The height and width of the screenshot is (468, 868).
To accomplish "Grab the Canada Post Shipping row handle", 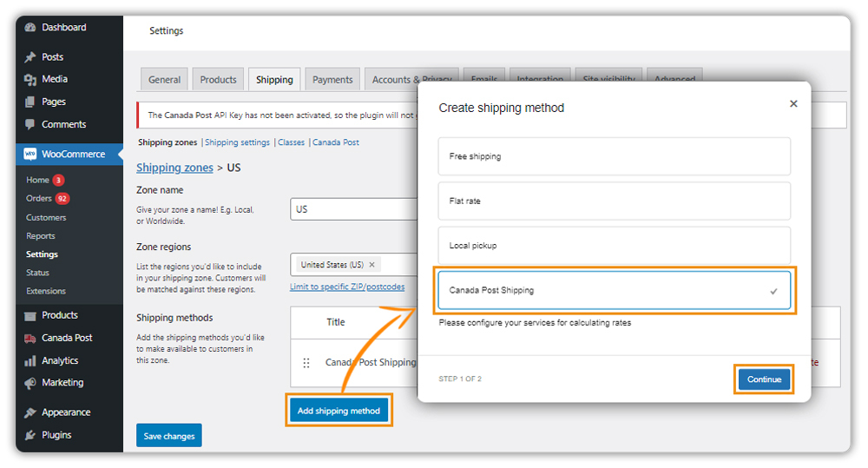I will click(306, 363).
